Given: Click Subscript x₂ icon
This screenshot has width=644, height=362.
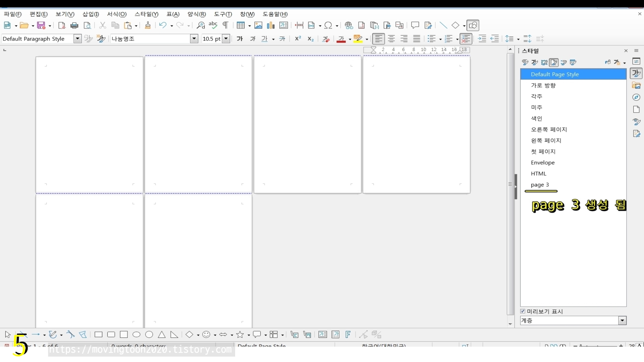Looking at the screenshot, I should tap(311, 39).
